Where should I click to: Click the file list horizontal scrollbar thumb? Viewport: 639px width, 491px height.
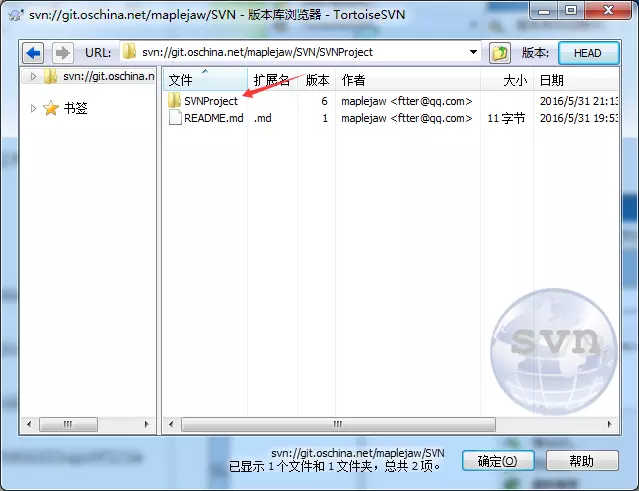coord(338,425)
